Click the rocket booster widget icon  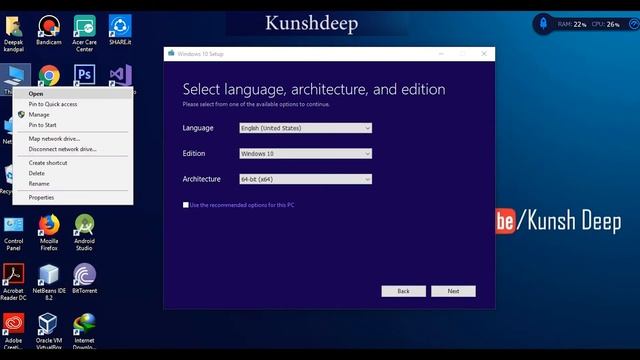tap(543, 24)
